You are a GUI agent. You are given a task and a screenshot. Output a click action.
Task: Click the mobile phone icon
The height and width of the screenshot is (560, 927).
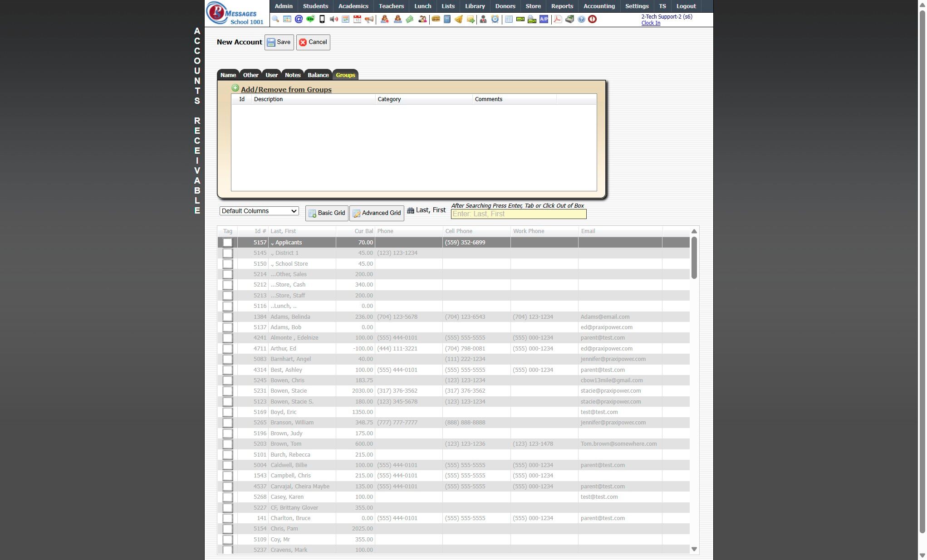(x=322, y=19)
